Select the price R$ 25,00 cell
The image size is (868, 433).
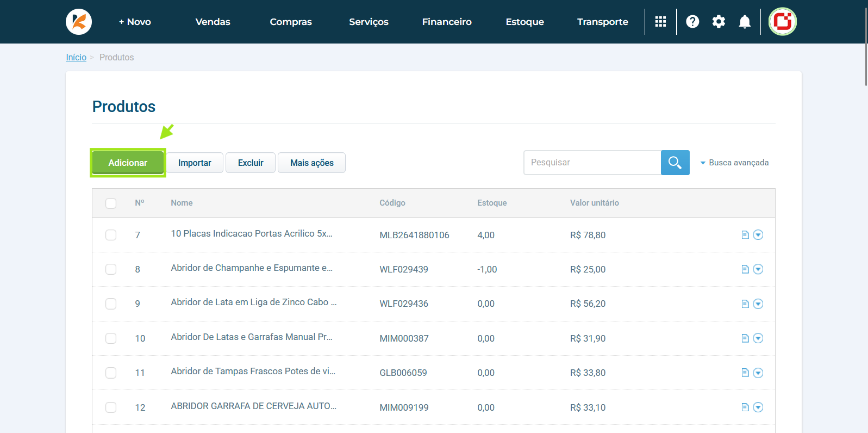pyautogui.click(x=588, y=269)
